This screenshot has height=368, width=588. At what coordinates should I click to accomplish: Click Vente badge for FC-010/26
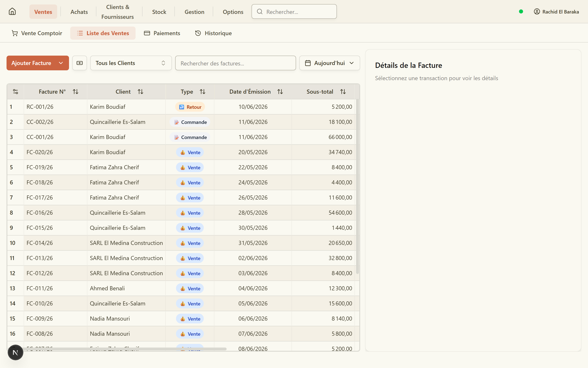tap(190, 304)
